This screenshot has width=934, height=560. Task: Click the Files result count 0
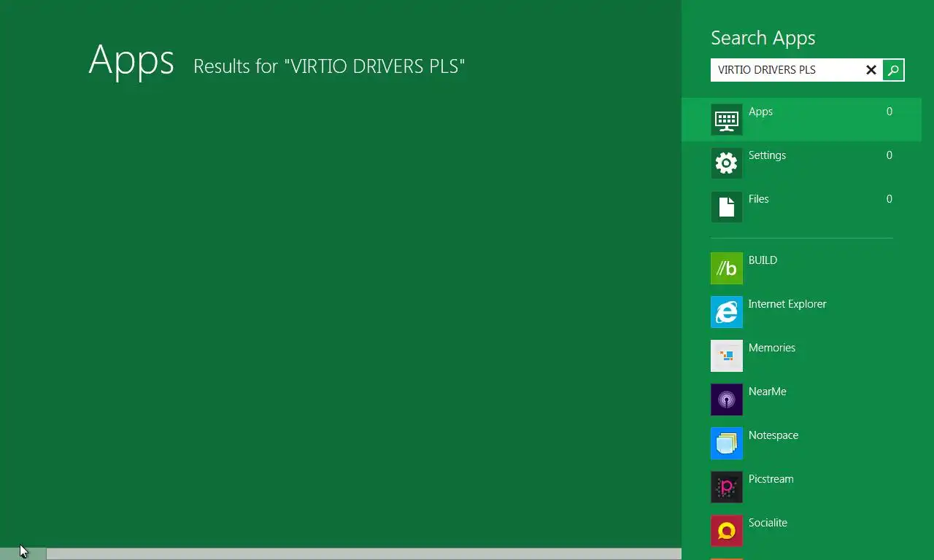pos(889,199)
